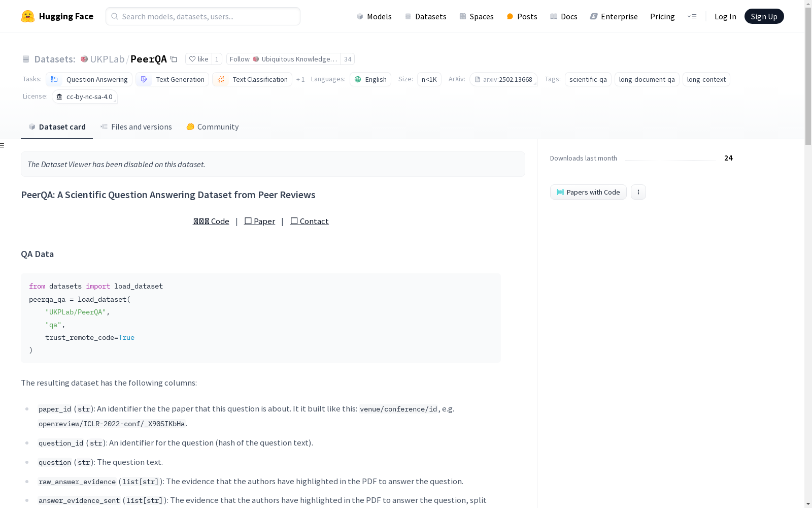Image resolution: width=812 pixels, height=508 pixels.
Task: Click the page scrollbar up arrow
Action: [808, 4]
